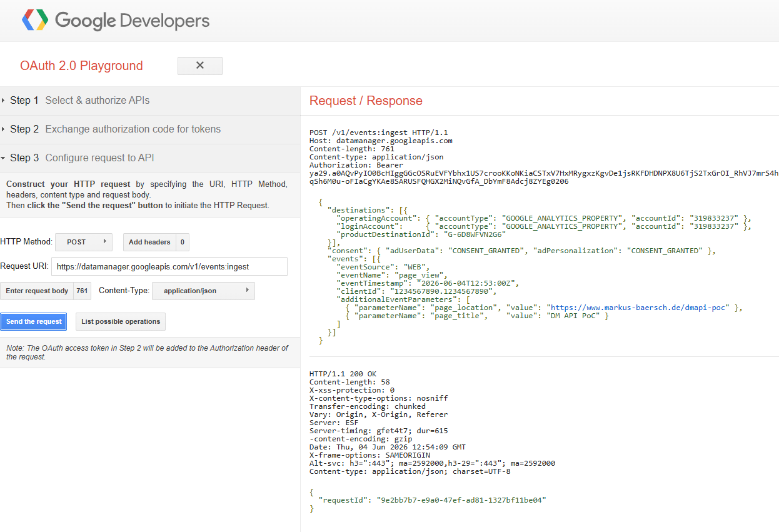Click the Request URI input field
The height and width of the screenshot is (532, 779).
(x=169, y=266)
